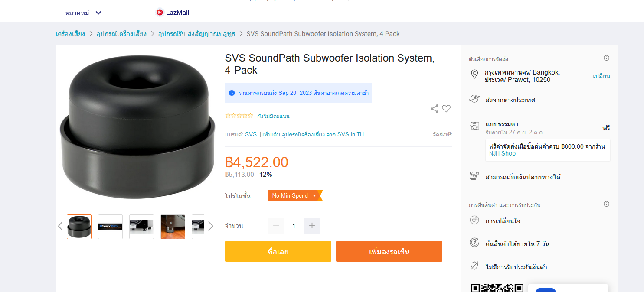644x292 pixels.
Task: Open the หมวดหมู่ categories dropdown
Action: 83,13
